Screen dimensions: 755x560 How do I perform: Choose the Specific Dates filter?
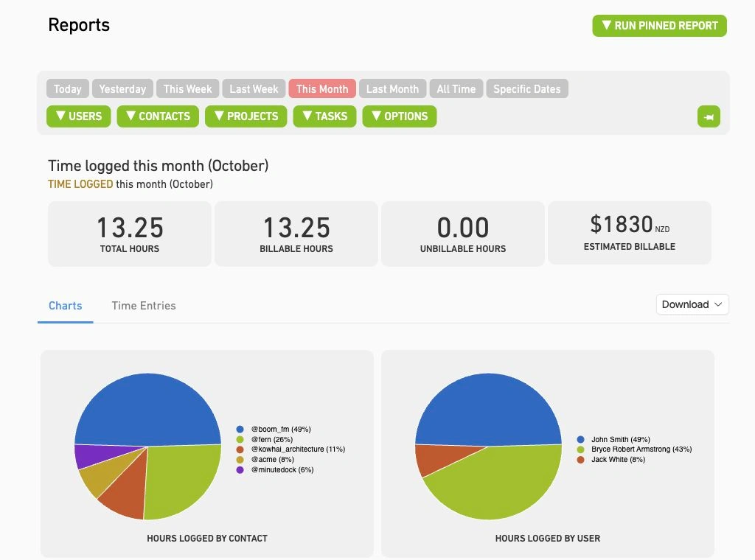[x=527, y=89]
